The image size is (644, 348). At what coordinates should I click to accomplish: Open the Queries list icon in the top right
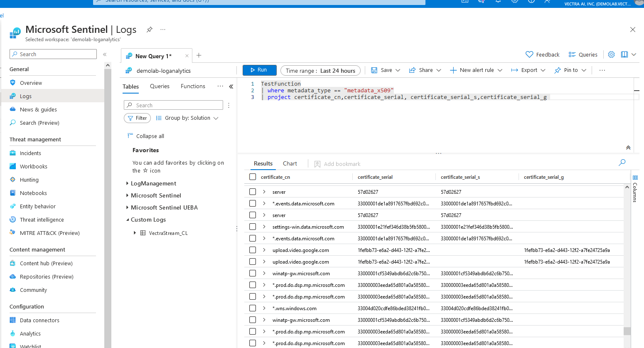click(572, 54)
